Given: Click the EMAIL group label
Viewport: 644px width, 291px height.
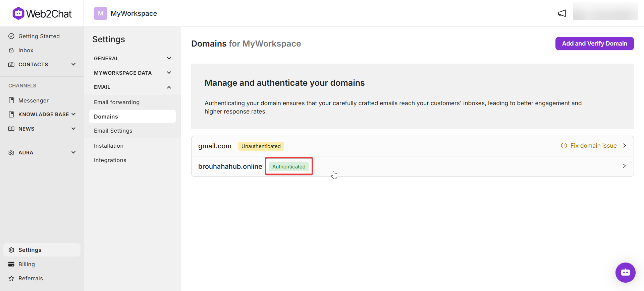Looking at the screenshot, I should pyautogui.click(x=102, y=87).
